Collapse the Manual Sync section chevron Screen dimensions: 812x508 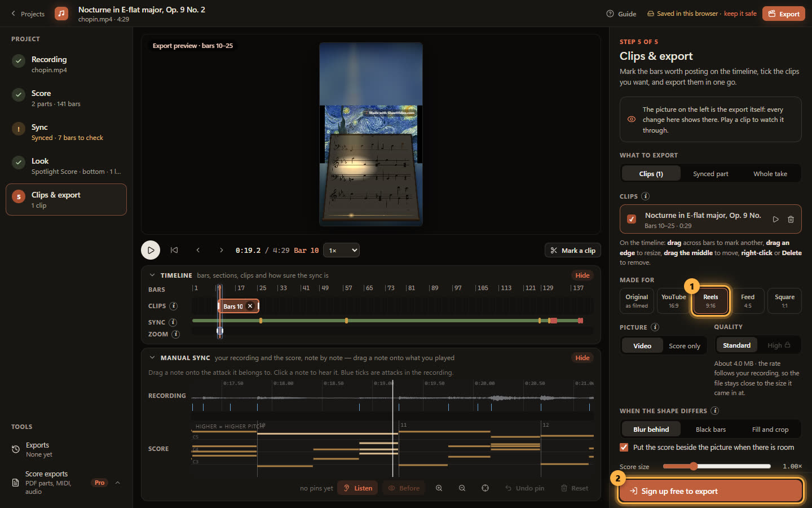[x=152, y=358]
